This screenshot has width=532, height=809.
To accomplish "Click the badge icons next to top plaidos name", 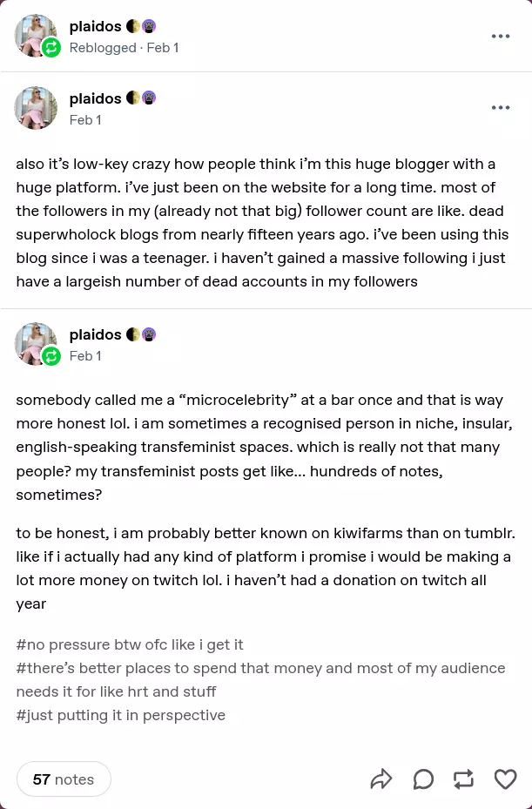I will coord(141,26).
